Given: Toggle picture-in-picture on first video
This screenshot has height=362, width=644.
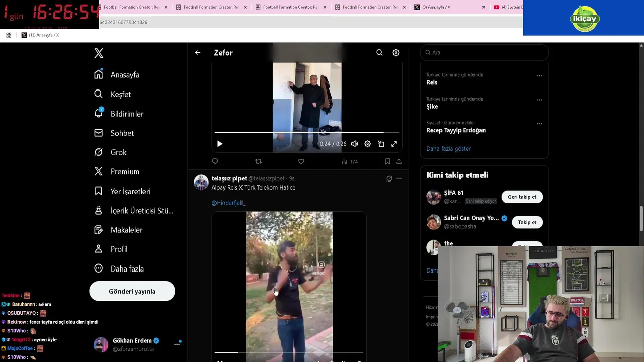Looking at the screenshot, I should pos(381,144).
